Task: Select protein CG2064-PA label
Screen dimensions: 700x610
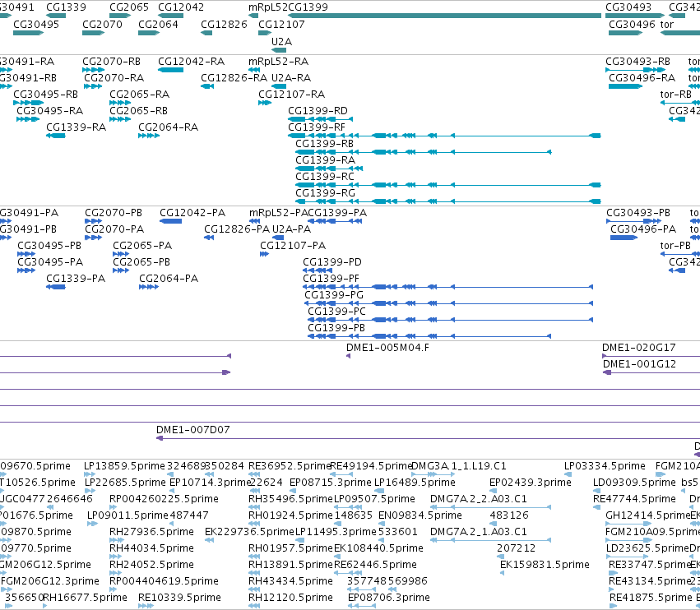Action: 169,279
